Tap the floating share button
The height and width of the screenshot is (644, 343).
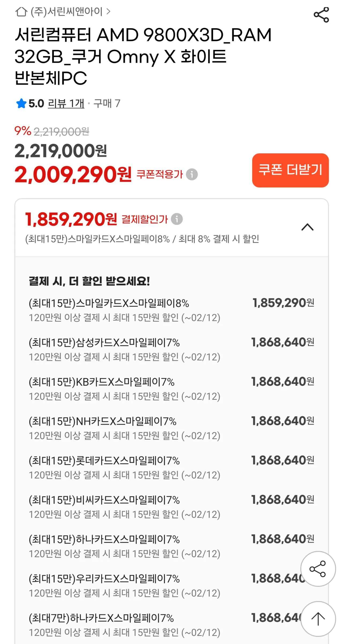click(x=318, y=569)
